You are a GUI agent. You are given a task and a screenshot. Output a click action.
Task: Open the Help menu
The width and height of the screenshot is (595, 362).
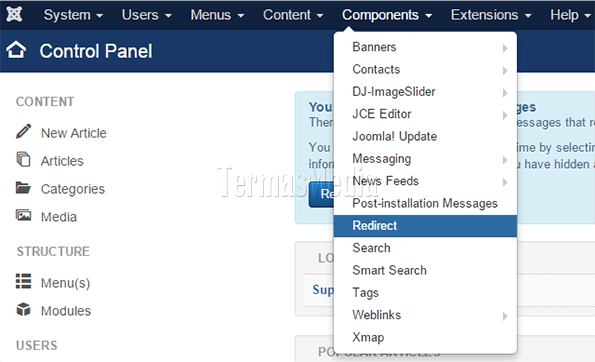pos(570,15)
